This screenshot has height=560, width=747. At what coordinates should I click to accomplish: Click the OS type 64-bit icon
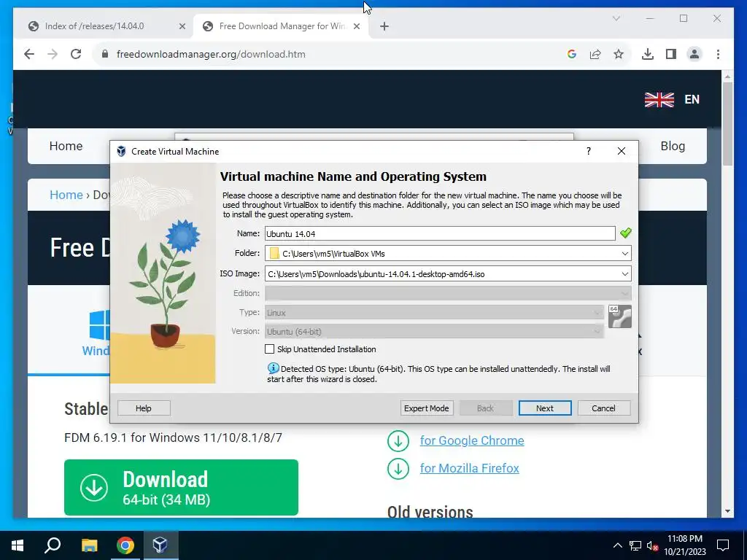(620, 316)
